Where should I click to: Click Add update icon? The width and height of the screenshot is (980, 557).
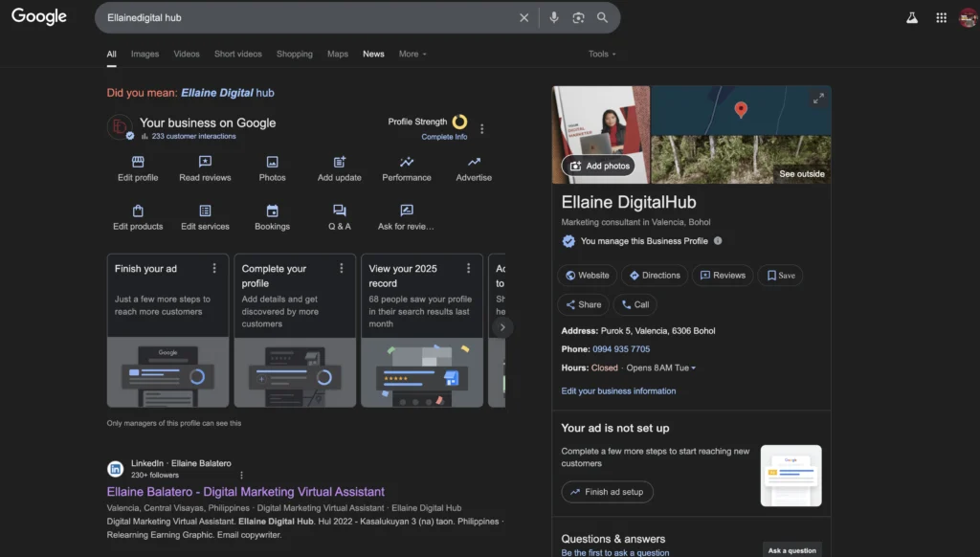tap(340, 162)
